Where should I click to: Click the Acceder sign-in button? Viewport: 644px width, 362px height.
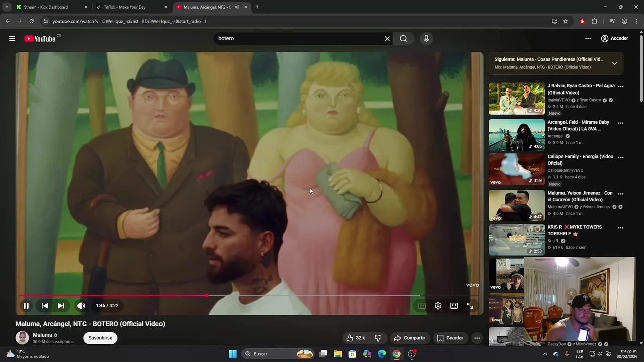click(x=614, y=39)
